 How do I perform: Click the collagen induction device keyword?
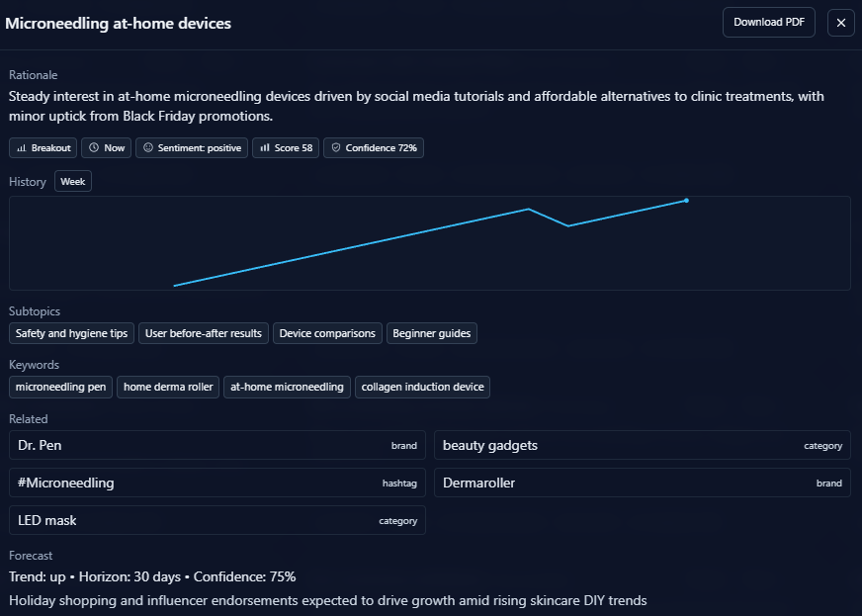pyautogui.click(x=422, y=387)
